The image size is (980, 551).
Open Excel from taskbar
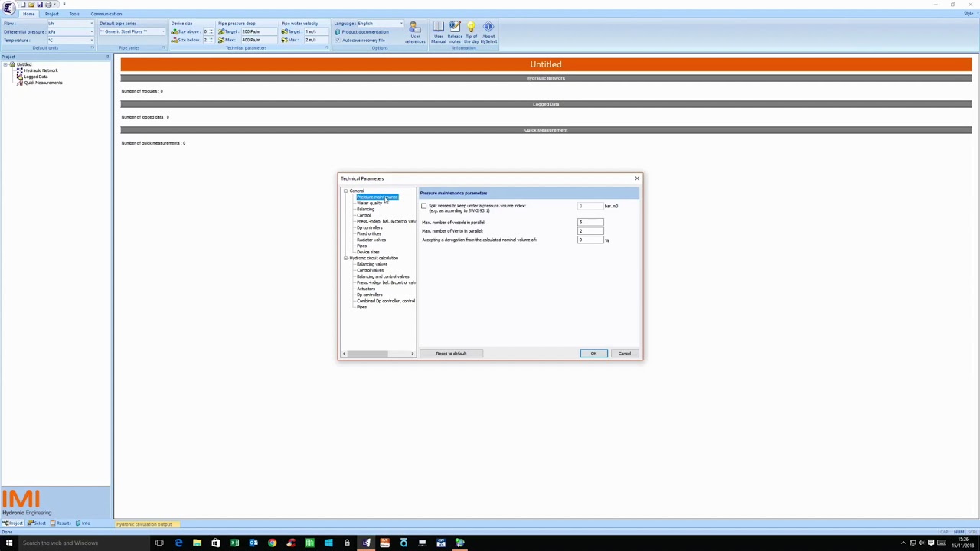pyautogui.click(x=234, y=543)
